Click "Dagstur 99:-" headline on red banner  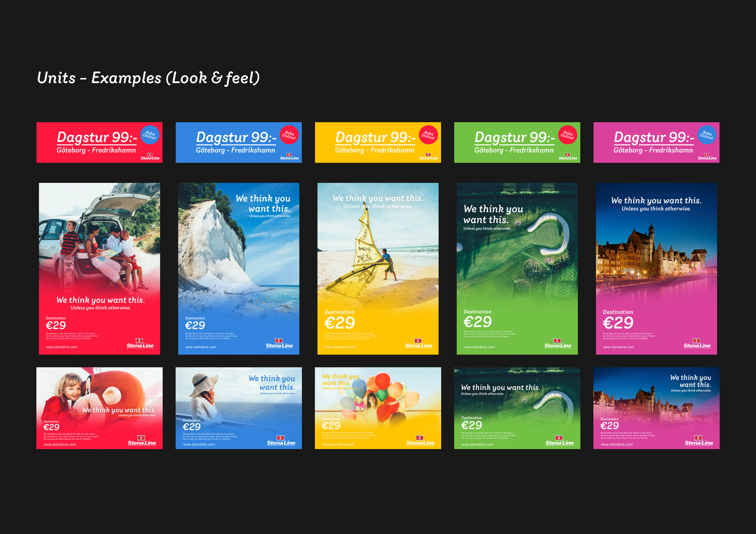[x=97, y=138]
